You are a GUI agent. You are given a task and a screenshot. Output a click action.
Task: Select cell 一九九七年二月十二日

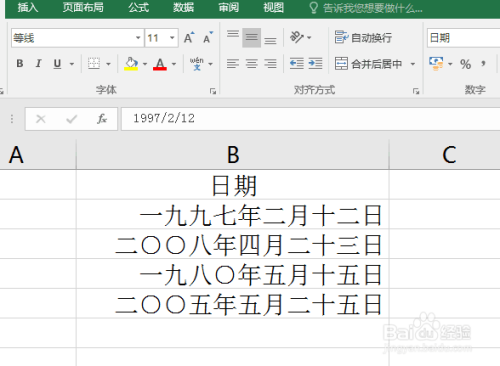[x=233, y=214]
